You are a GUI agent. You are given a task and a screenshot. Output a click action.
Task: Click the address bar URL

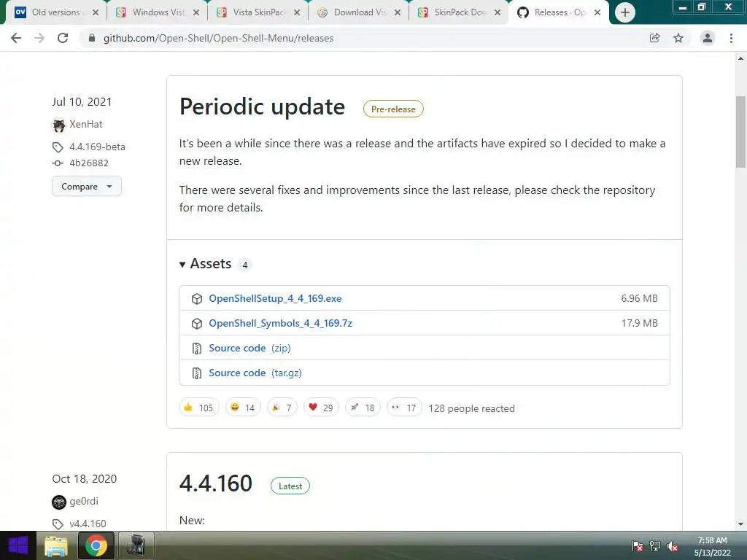pyautogui.click(x=218, y=38)
